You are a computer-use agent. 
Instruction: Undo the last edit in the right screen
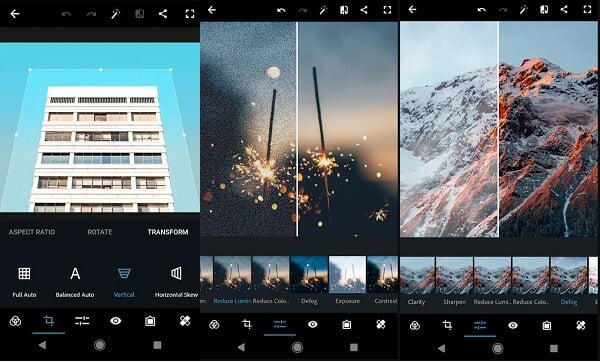482,10
